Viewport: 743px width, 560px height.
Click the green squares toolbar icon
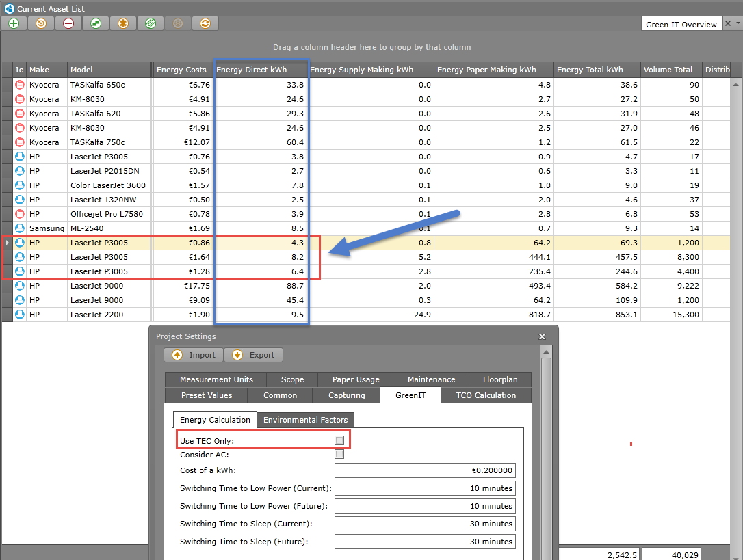pos(96,23)
